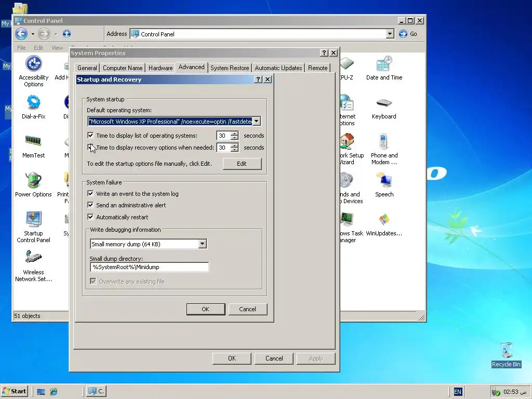Click System Properties help question mark
Image resolution: width=532 pixels, height=399 pixels.
(324, 52)
